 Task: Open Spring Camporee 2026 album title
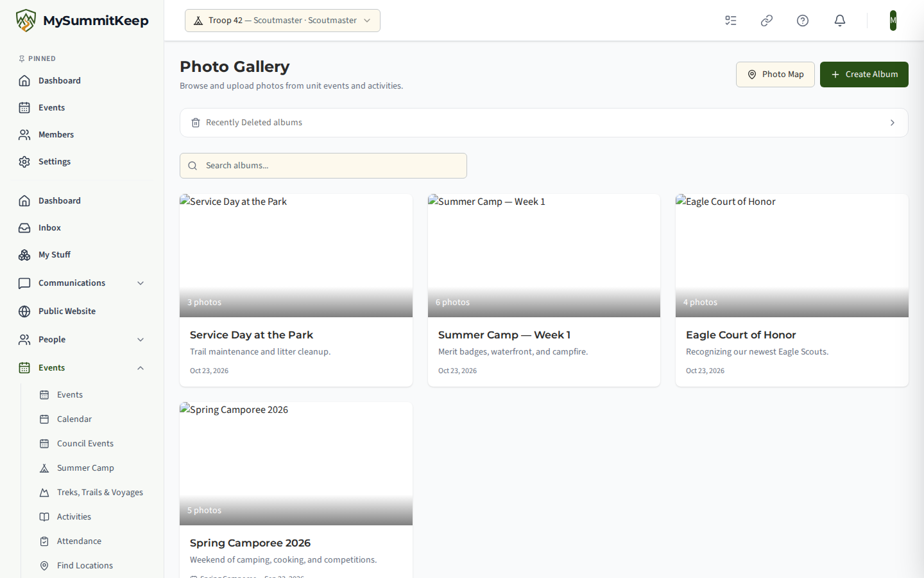tap(250, 543)
